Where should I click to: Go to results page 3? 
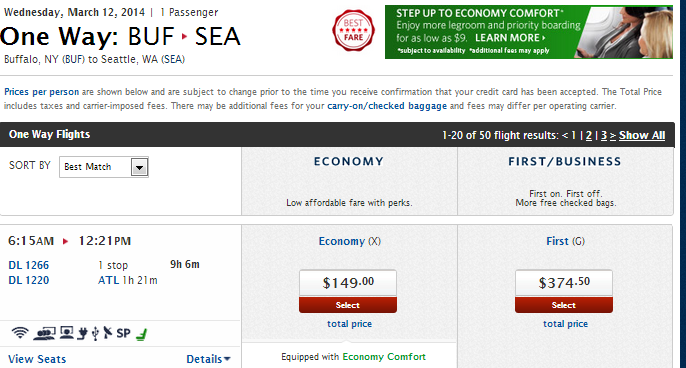(x=604, y=135)
